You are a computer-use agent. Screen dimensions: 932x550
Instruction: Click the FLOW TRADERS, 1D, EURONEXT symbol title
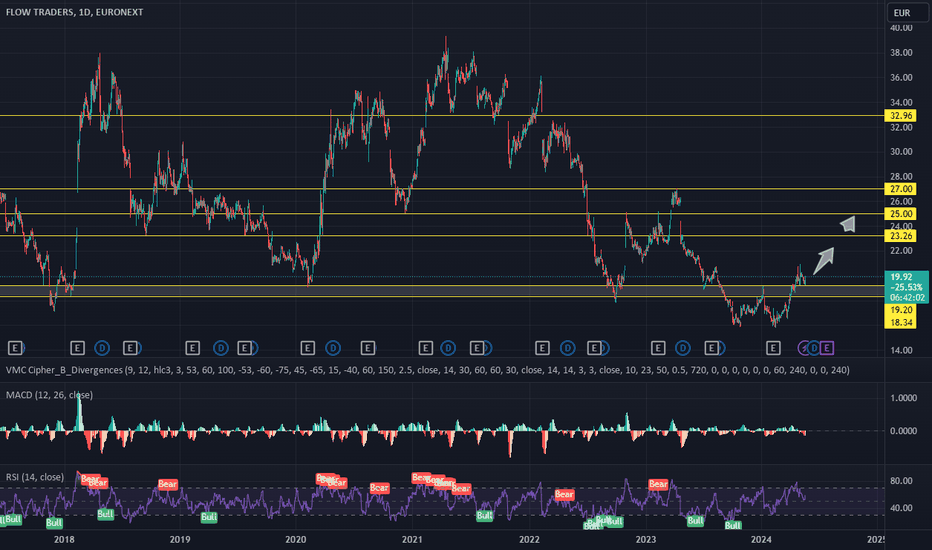click(74, 12)
